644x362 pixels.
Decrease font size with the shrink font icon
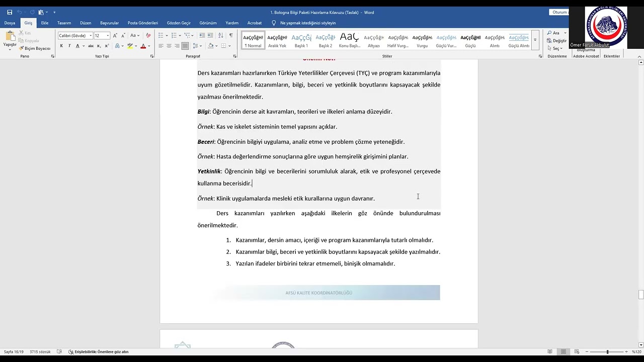point(123,36)
